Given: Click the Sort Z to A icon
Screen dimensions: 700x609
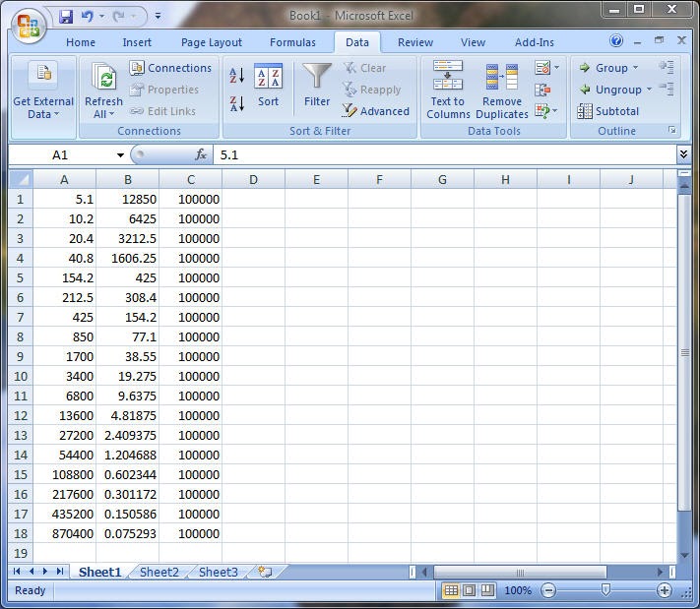Looking at the screenshot, I should [x=236, y=104].
